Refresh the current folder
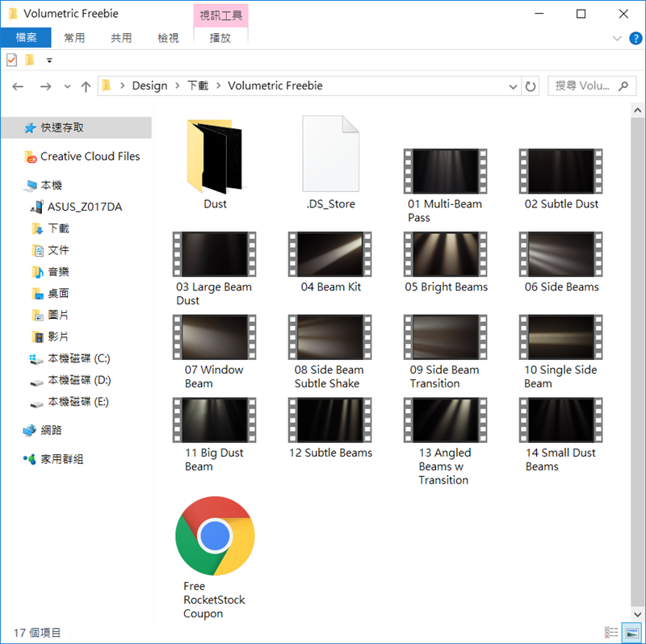The image size is (646, 644). 531,86
